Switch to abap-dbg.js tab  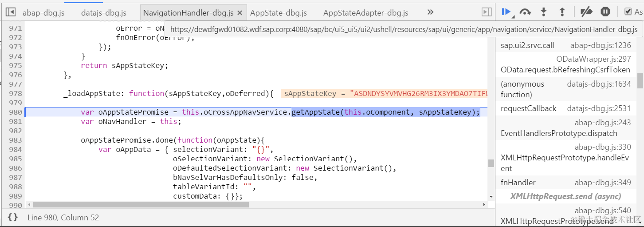pos(43,13)
